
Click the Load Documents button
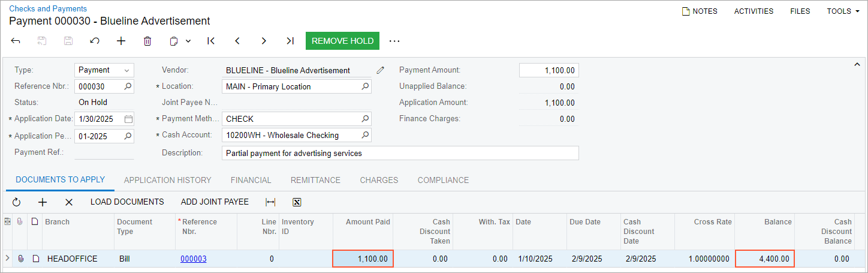tap(127, 202)
